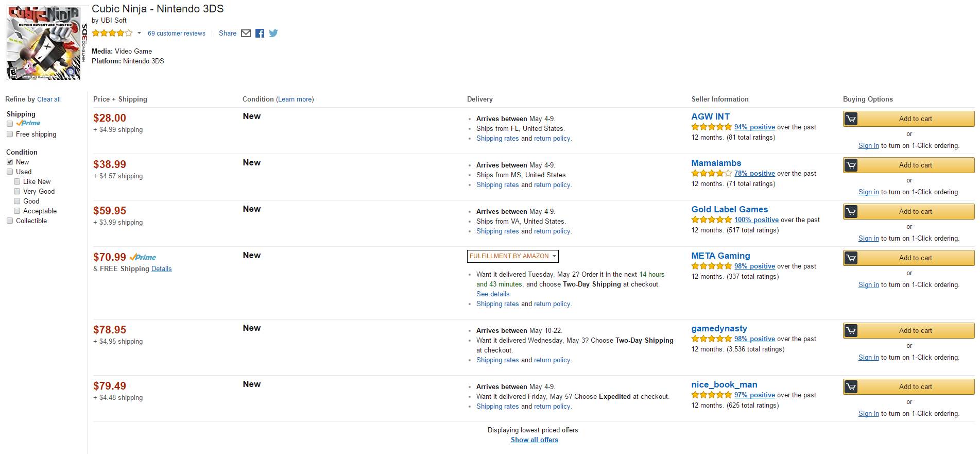The width and height of the screenshot is (980, 454).
Task: Click AGW INT seller star rating
Action: pos(711,127)
